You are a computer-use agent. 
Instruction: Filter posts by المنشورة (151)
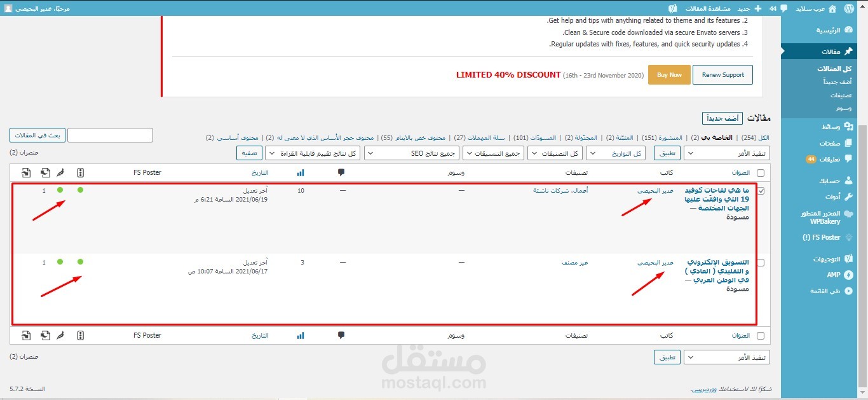661,138
